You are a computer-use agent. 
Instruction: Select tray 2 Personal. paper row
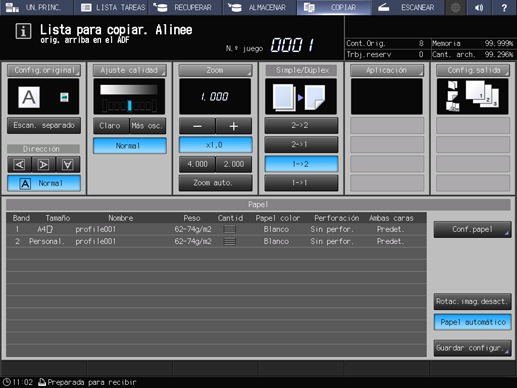(x=216, y=241)
